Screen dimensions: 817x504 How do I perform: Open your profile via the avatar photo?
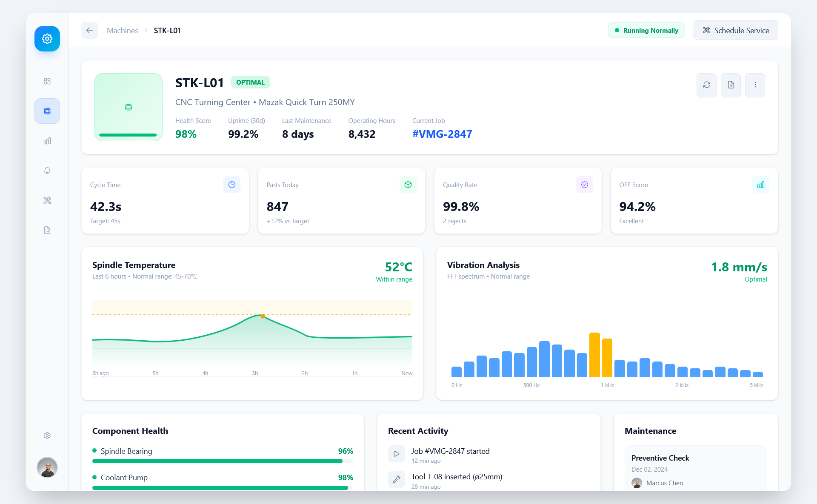pos(47,467)
